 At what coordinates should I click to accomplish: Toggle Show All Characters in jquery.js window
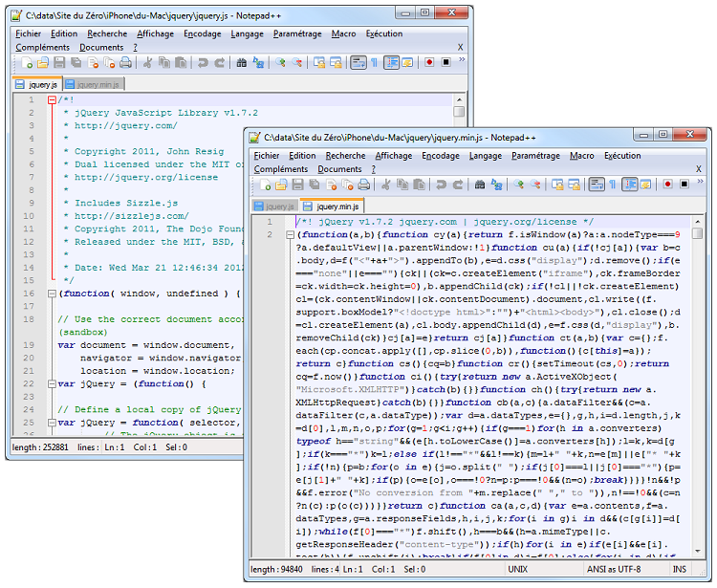click(x=375, y=63)
